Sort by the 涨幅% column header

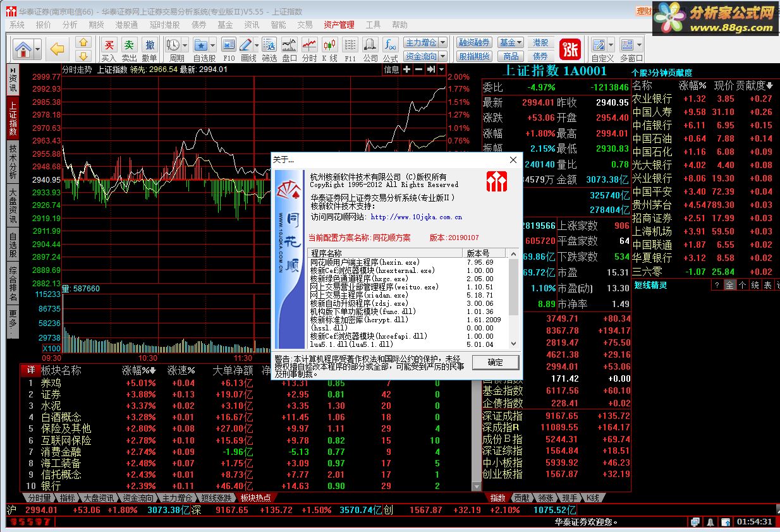[x=139, y=370]
